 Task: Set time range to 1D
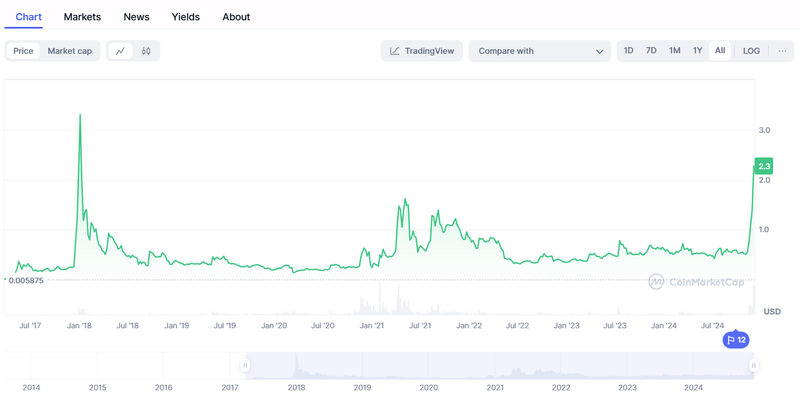(629, 51)
